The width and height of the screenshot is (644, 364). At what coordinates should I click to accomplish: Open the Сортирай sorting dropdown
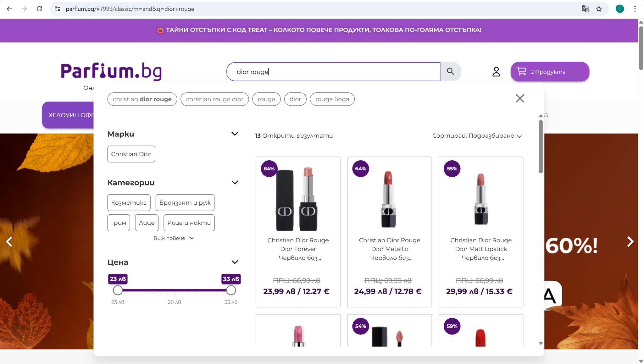click(x=477, y=136)
